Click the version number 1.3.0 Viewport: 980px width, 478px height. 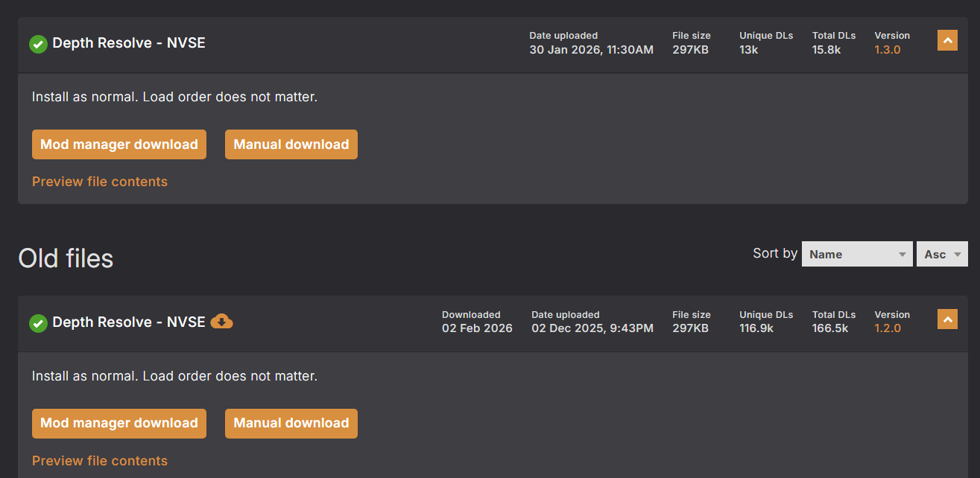[x=888, y=50]
